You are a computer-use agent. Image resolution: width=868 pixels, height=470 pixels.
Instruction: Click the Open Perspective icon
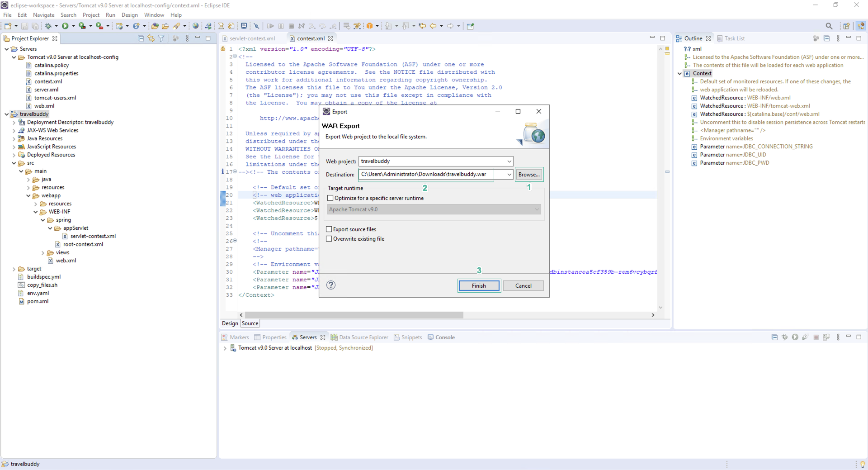point(846,26)
